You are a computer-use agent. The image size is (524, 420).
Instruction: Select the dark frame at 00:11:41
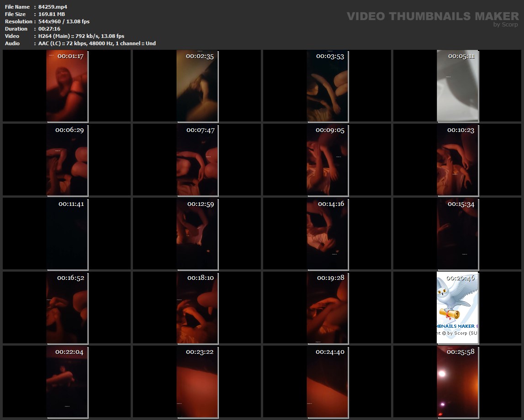pos(67,234)
